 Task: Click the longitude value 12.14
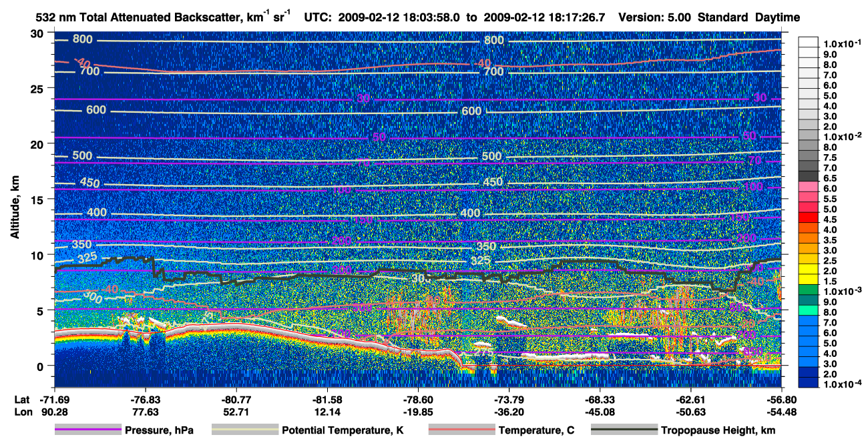328,412
